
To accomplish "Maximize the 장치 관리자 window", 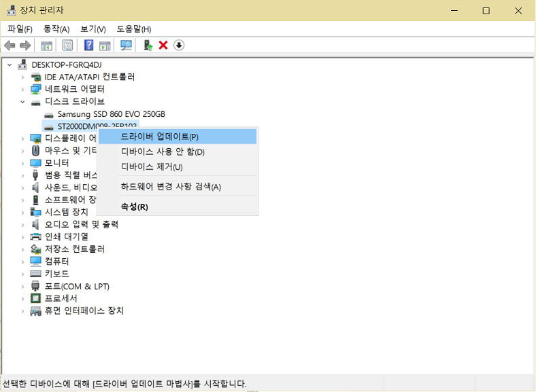I will 486,11.
